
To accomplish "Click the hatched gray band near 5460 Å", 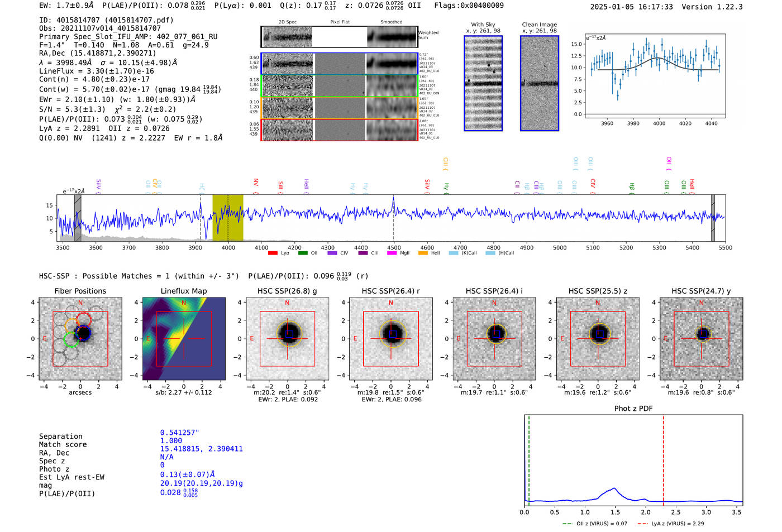I will (713, 218).
